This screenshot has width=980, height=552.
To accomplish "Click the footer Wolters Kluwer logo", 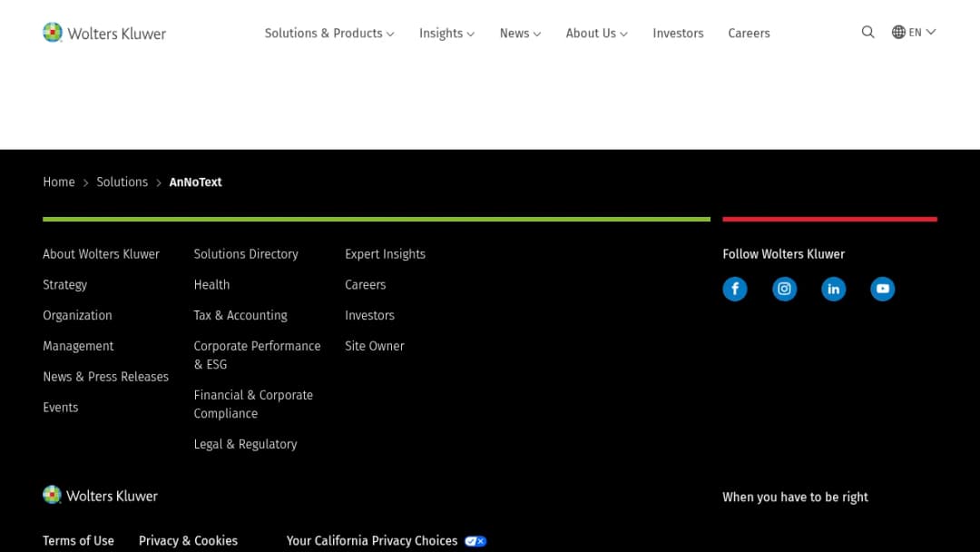I will pyautogui.click(x=100, y=496).
